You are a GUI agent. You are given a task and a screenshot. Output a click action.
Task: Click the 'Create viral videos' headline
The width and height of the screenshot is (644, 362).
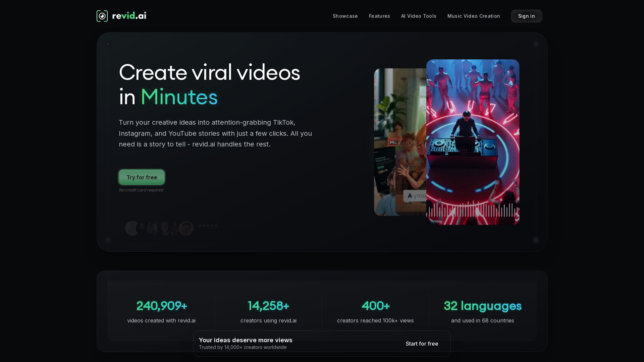[x=209, y=72]
